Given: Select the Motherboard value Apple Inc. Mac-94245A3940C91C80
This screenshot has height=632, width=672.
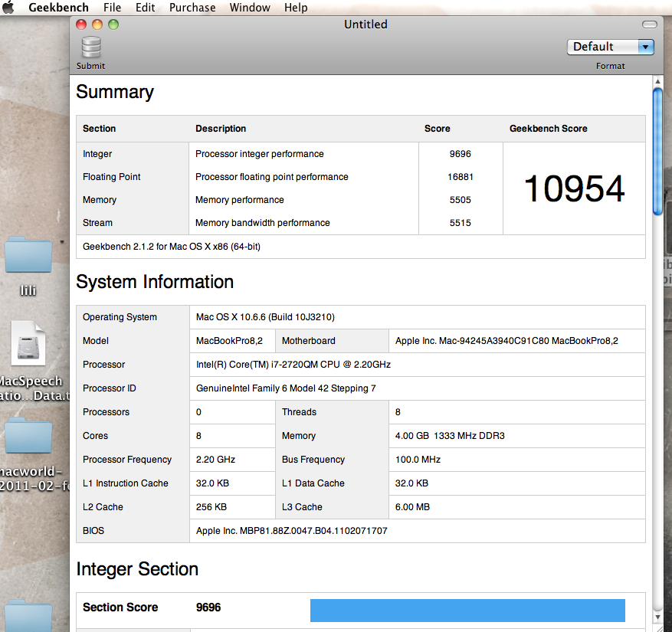Looking at the screenshot, I should (506, 341).
